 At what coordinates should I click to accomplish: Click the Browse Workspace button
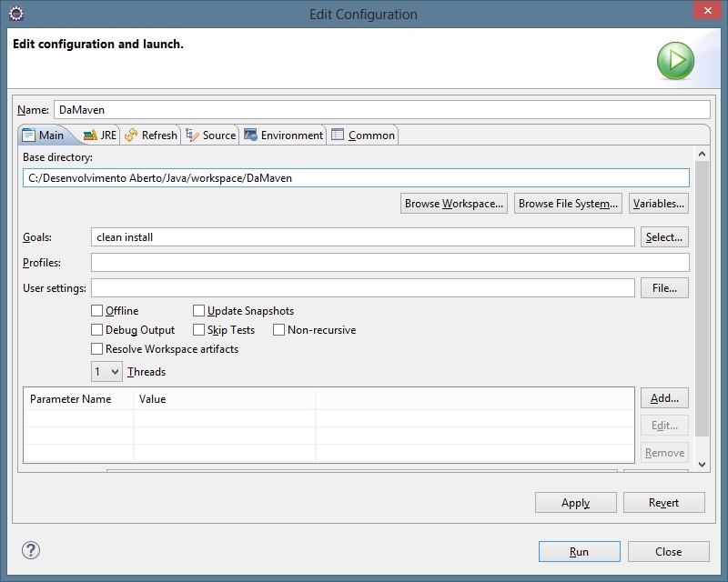click(454, 204)
